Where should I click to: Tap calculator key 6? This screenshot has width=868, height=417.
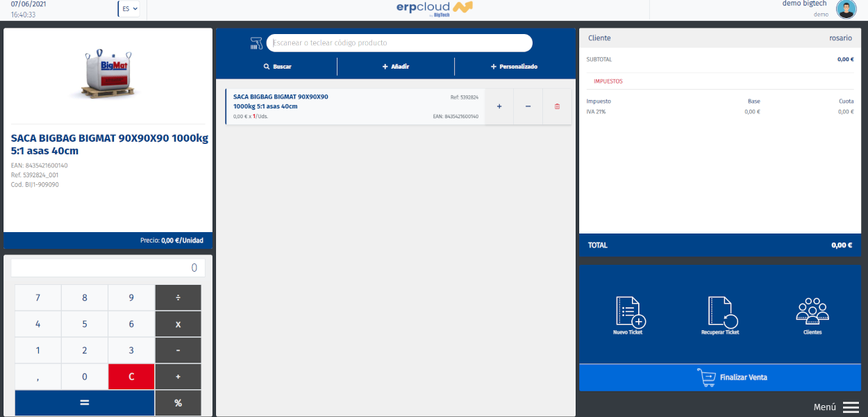pos(131,324)
